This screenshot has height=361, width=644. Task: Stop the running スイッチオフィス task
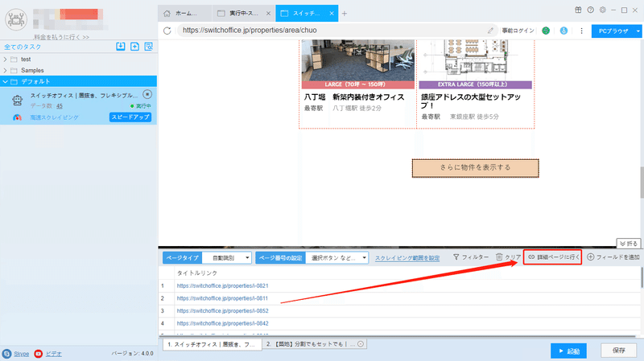tap(147, 94)
